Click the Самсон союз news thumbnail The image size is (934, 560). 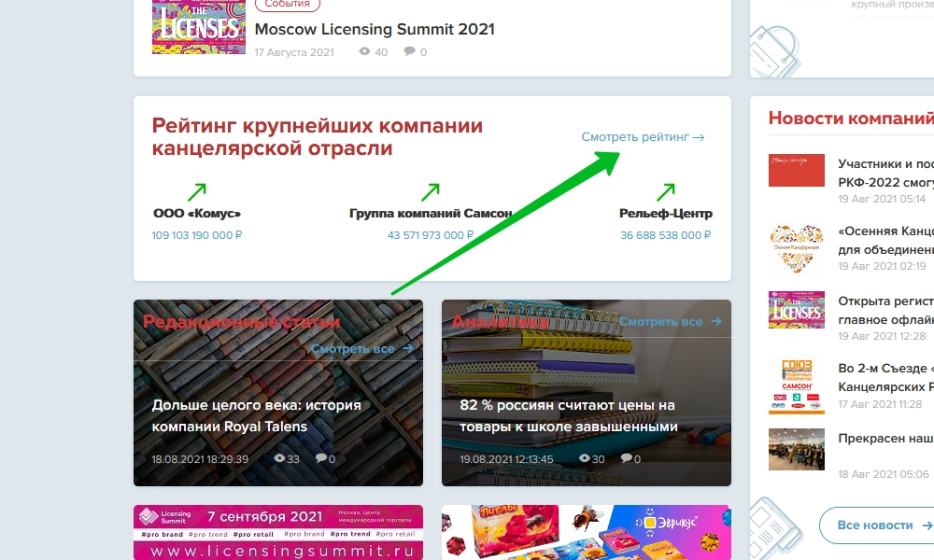point(797,386)
